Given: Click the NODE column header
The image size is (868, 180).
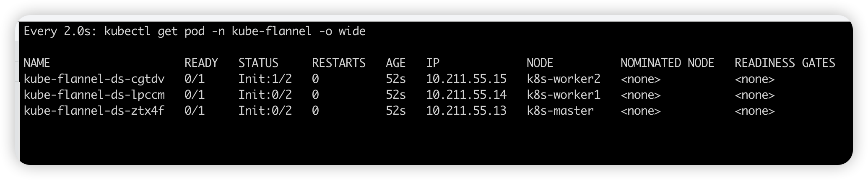Looking at the screenshot, I should [540, 63].
